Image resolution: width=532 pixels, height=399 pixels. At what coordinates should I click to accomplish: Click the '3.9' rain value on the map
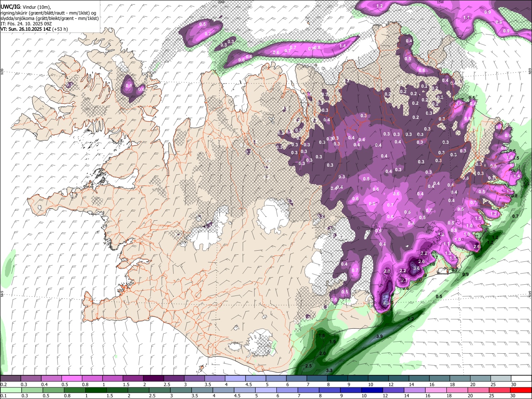(379, 336)
